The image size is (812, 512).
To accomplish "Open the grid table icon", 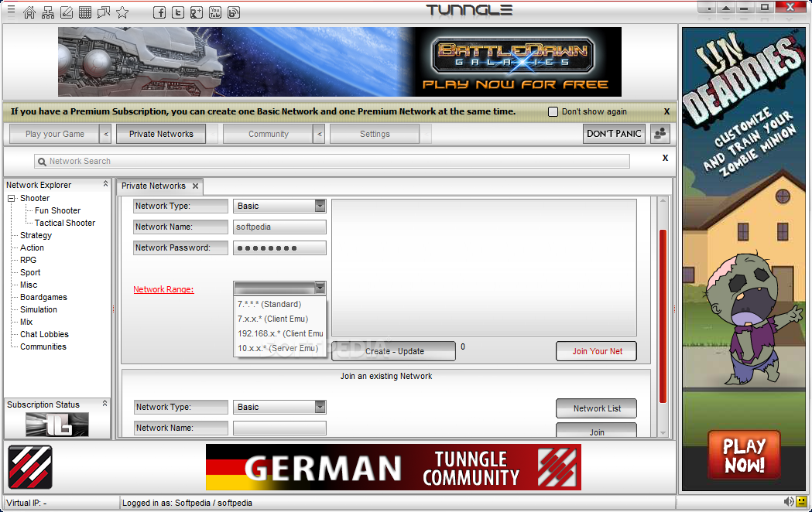I will point(85,12).
